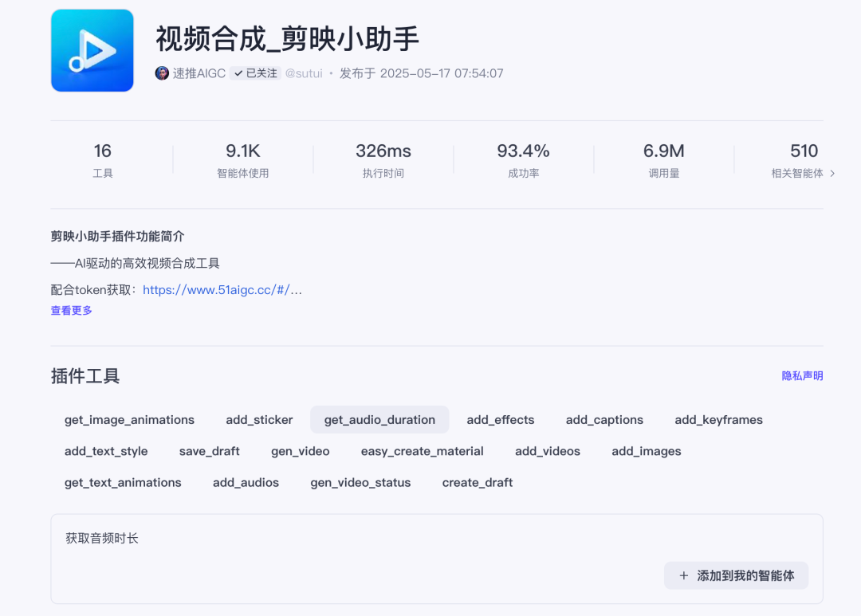Click the title 视频合成_剪映小助手
The image size is (861, 616).
pyautogui.click(x=288, y=39)
